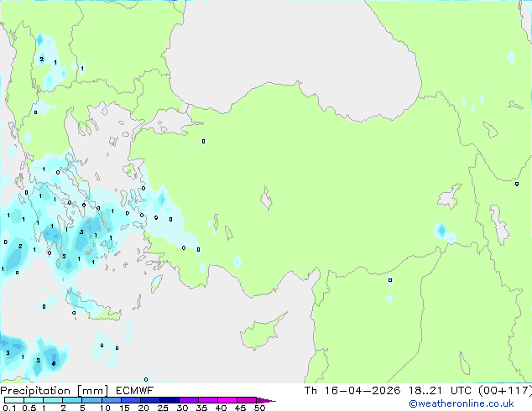The width and height of the screenshot is (532, 411).
Task: Select the 2–5 mm legend color box
Action: pos(72,400)
